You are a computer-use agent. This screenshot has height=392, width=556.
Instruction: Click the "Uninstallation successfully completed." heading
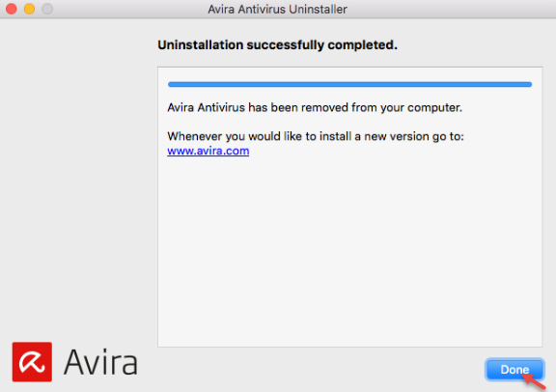coord(277,45)
